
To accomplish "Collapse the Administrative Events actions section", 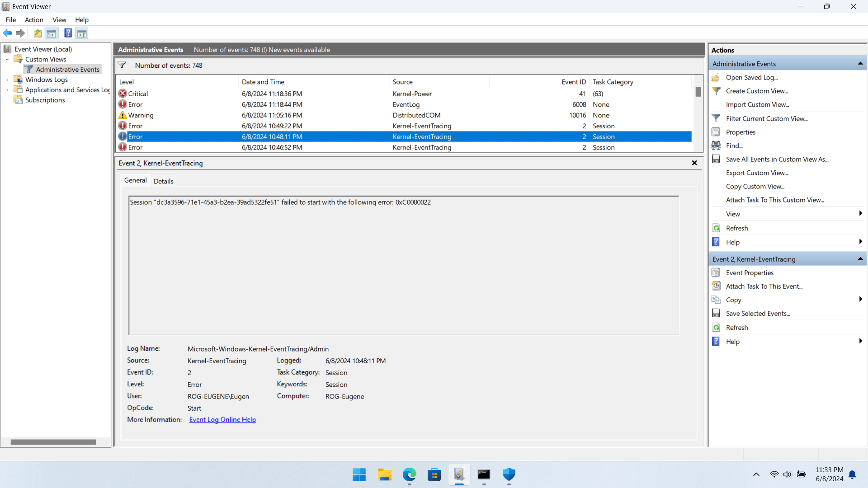I will [860, 64].
